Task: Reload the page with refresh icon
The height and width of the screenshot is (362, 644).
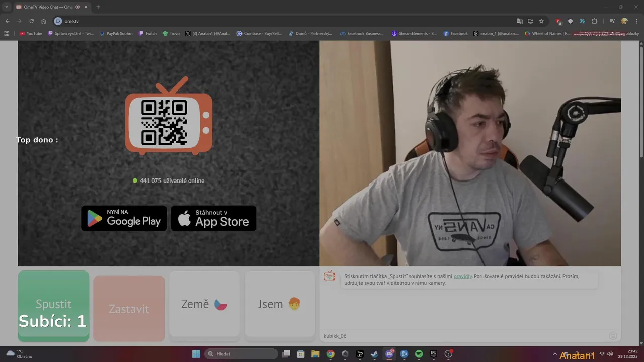Action: (31, 21)
